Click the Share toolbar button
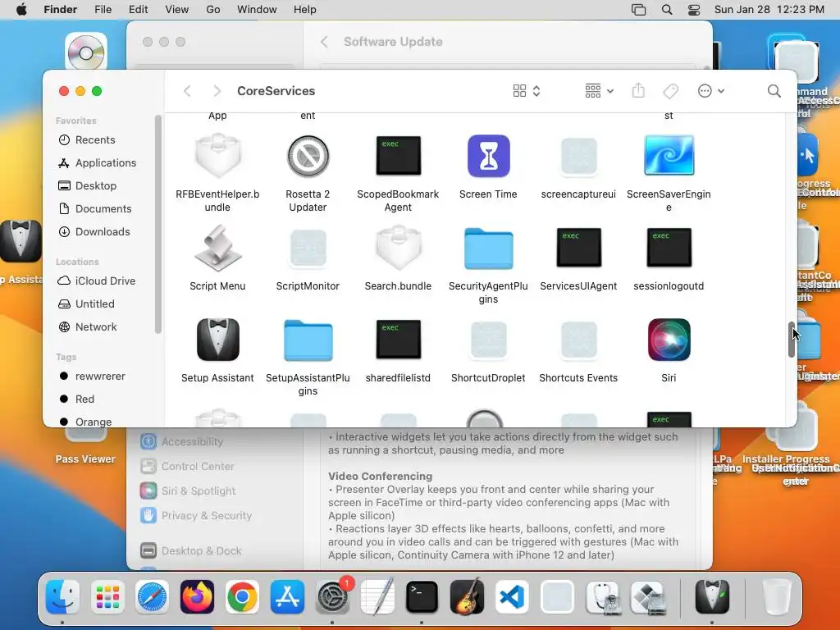This screenshot has height=630, width=840. click(x=638, y=90)
